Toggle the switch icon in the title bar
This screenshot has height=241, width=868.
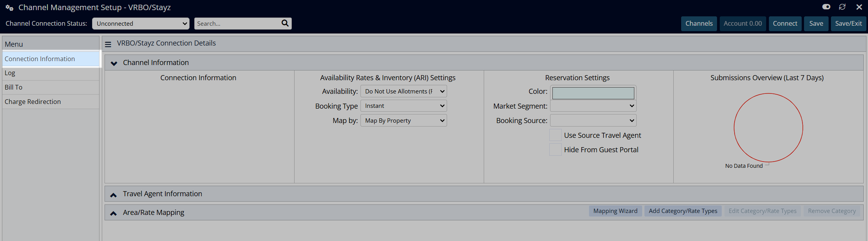(x=826, y=7)
